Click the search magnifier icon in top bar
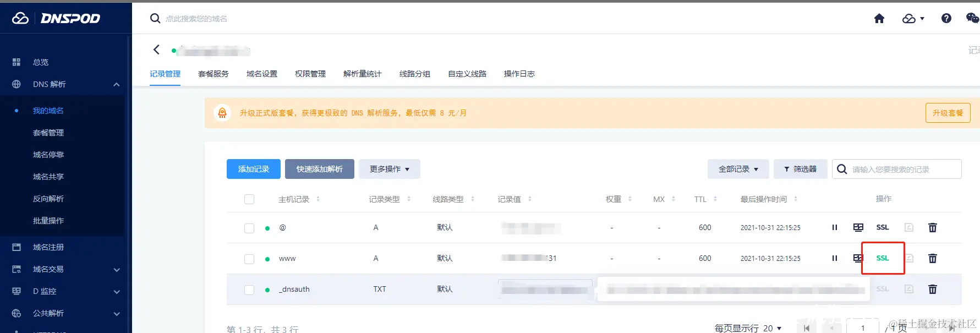The height and width of the screenshot is (333, 980). 155,18
